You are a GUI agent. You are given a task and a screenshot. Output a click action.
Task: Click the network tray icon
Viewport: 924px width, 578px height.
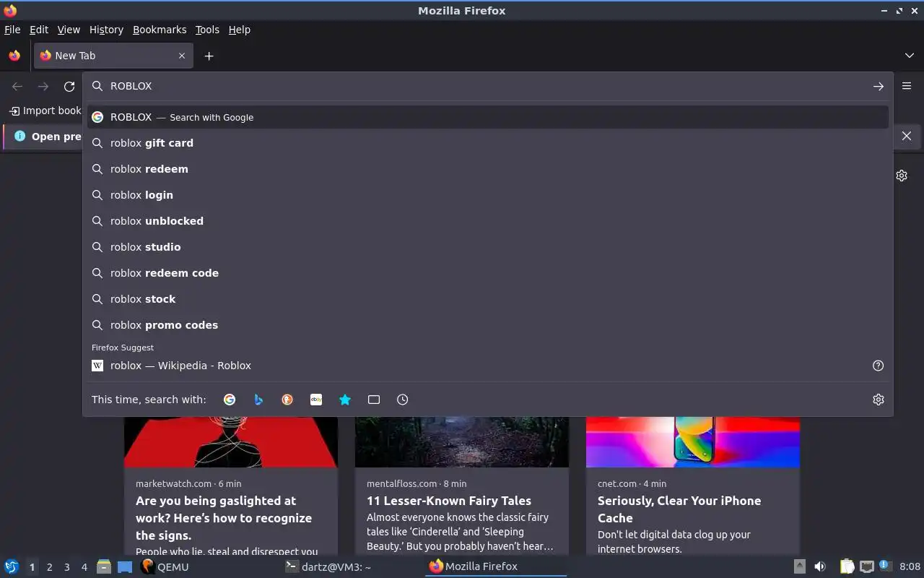point(867,566)
